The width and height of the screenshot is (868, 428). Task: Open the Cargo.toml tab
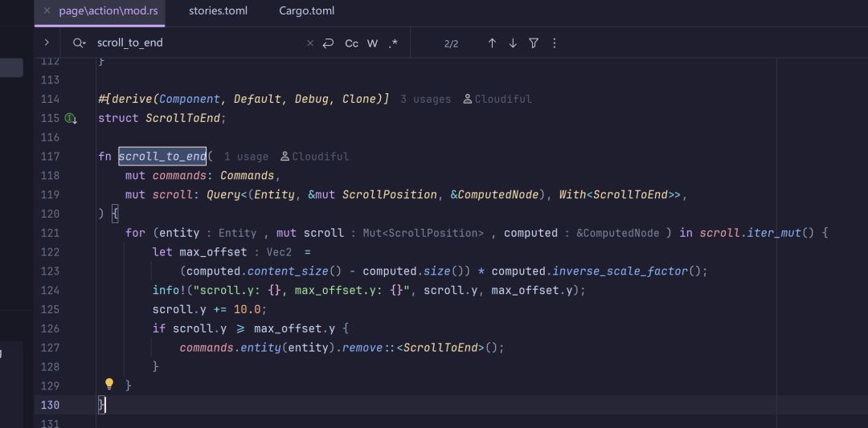[307, 10]
